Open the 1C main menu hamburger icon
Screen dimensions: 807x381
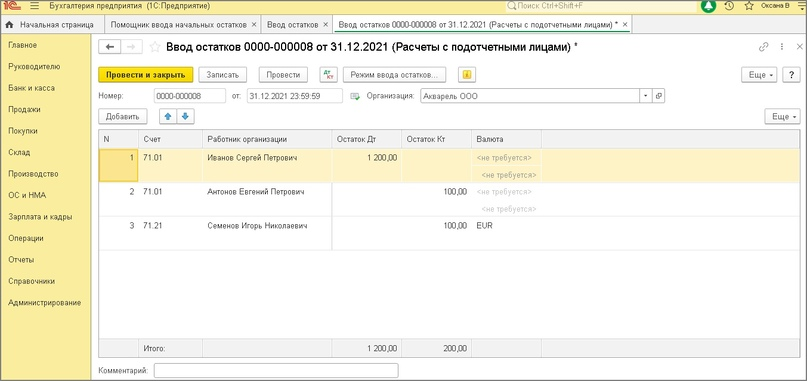(34, 7)
